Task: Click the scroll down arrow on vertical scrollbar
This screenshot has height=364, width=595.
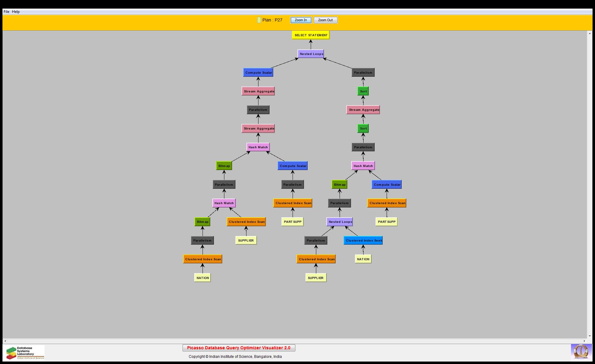Action: pos(589,336)
